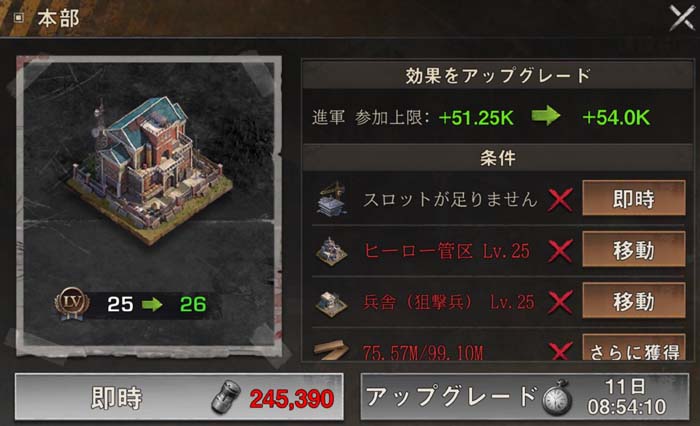Click 移動 button for ヒーロー管区 Lv.25
Screen dimensions: 700x426
633,250
